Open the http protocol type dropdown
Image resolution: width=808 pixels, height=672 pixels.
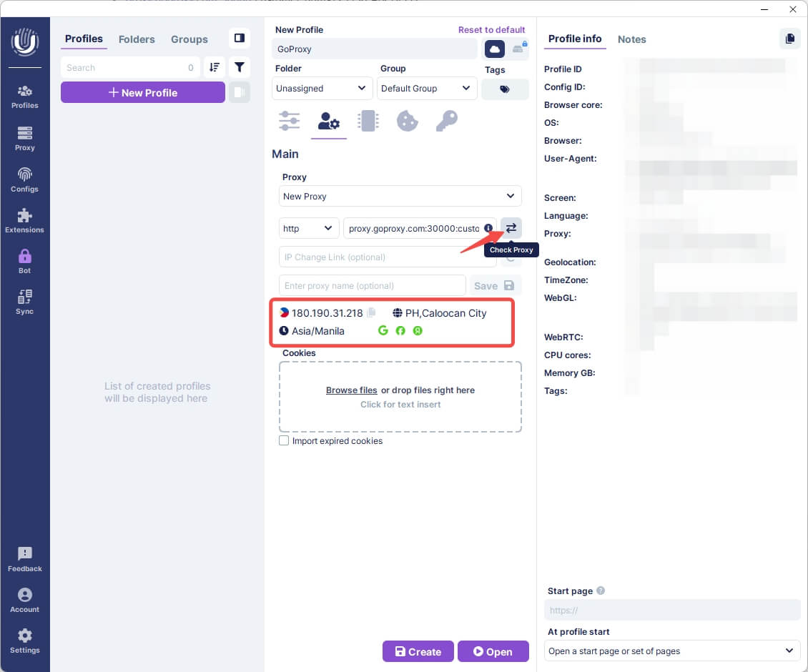pos(308,229)
